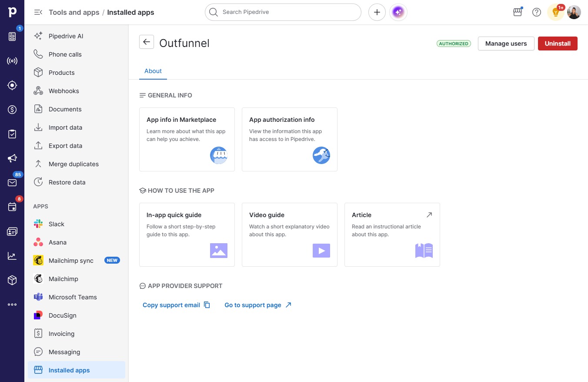
Task: Open the help question mark icon
Action: 537,12
